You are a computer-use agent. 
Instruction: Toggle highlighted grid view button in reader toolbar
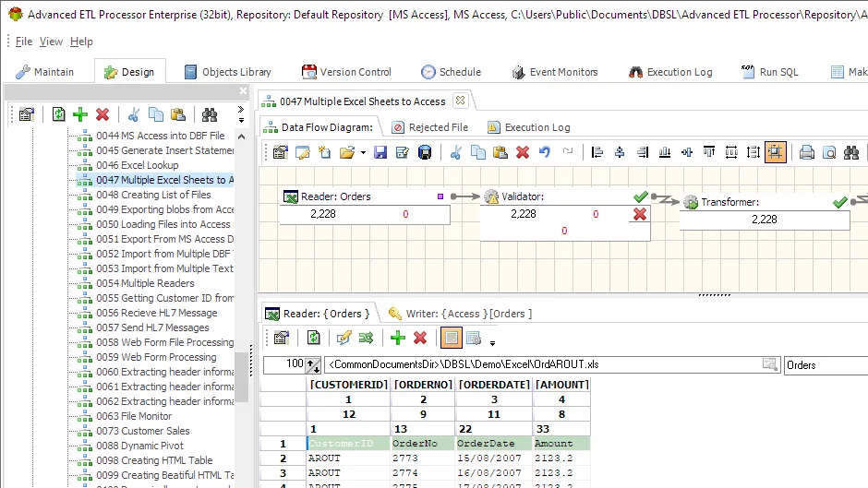click(452, 338)
